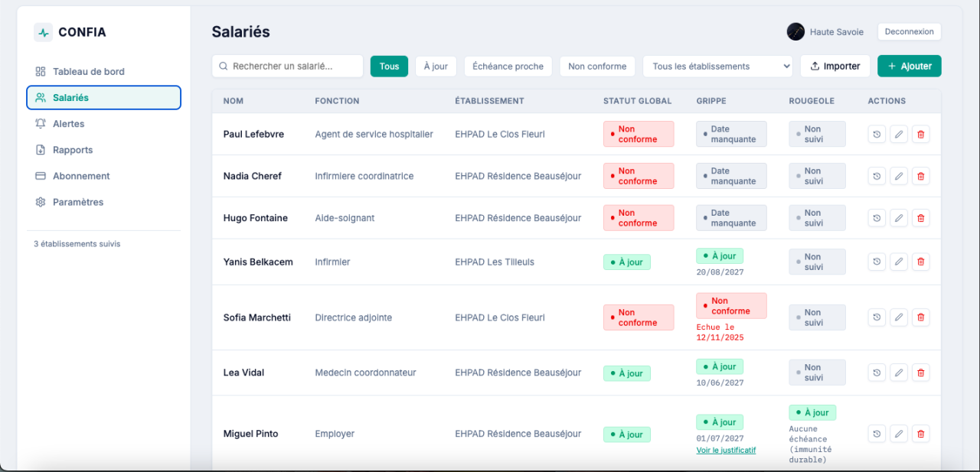Open the Tous les établissements dropdown
The width and height of the screenshot is (980, 472).
718,67
